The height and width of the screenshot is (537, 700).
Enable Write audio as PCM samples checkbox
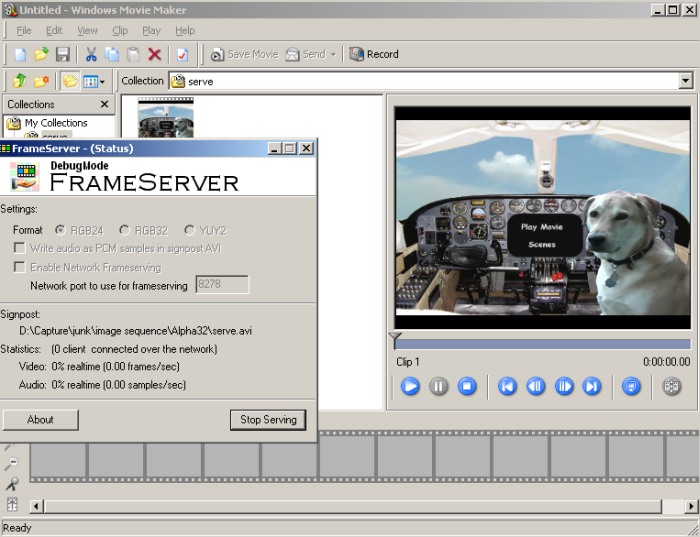(20, 248)
